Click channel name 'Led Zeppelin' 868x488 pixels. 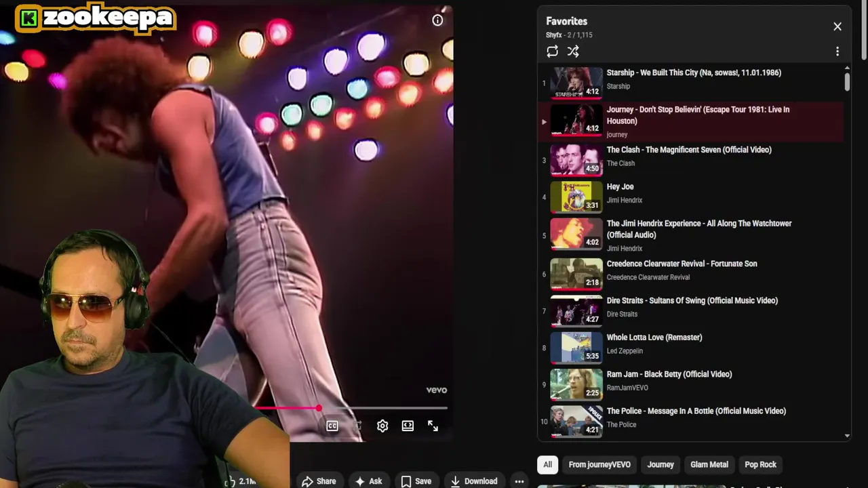[625, 351]
